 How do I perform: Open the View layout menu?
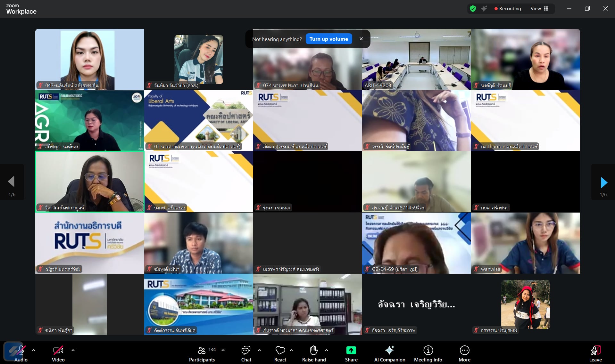tap(540, 9)
